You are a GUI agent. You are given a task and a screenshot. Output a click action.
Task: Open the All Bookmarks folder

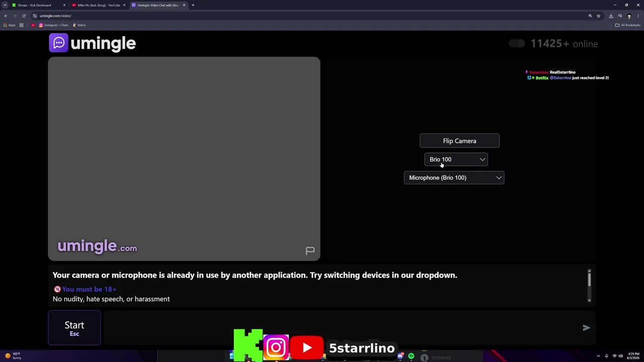pos(627,25)
